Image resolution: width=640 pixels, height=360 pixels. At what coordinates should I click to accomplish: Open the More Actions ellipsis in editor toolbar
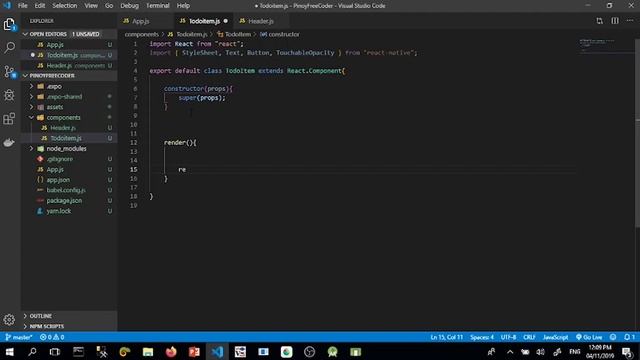coord(630,21)
